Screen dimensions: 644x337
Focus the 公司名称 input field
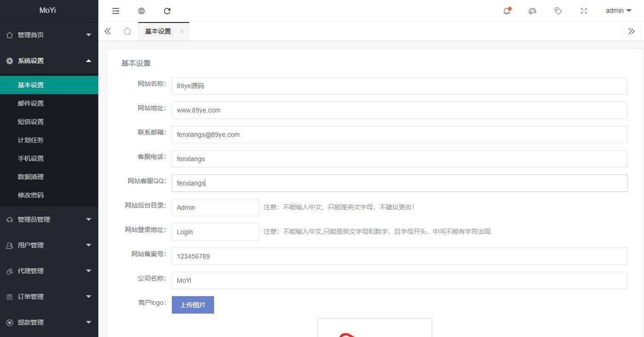click(400, 281)
